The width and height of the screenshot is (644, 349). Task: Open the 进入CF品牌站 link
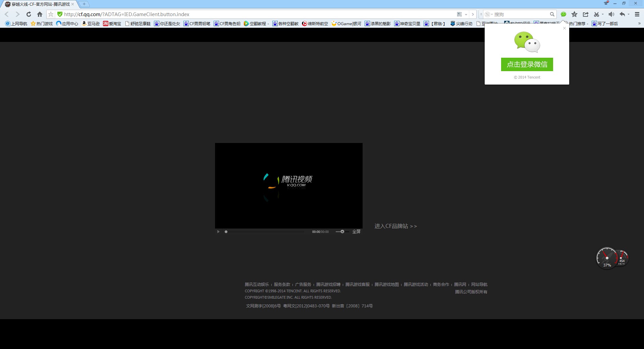(395, 226)
